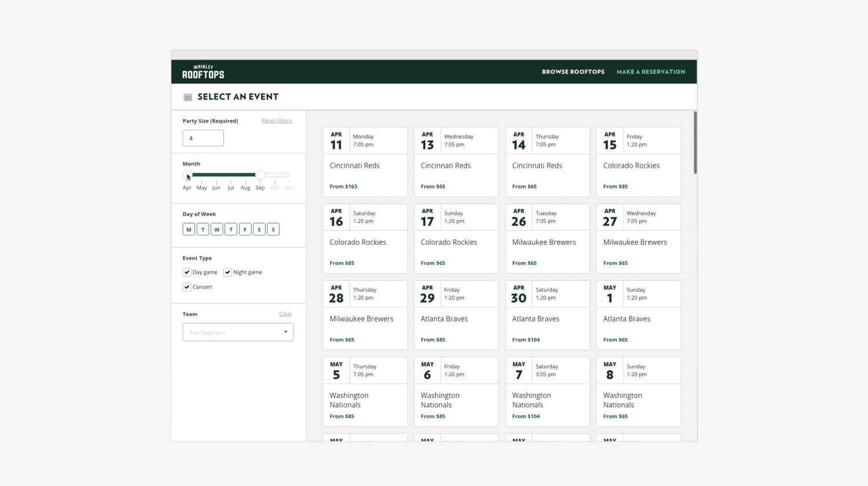Select the Apr 29 Atlanta Braves event
868x486 pixels.
point(456,315)
